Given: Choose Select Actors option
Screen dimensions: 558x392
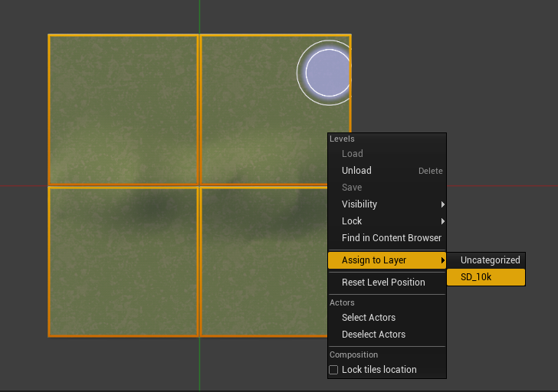Looking at the screenshot, I should tap(387, 318).
